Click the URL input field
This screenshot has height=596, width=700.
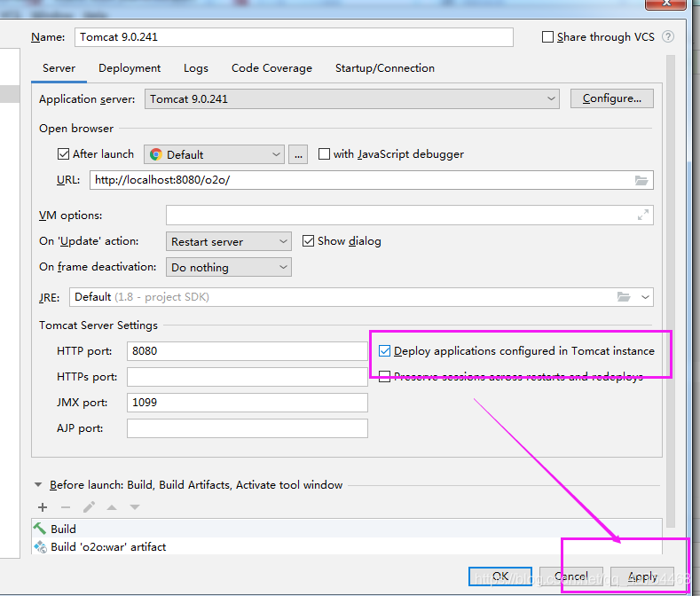click(x=372, y=180)
